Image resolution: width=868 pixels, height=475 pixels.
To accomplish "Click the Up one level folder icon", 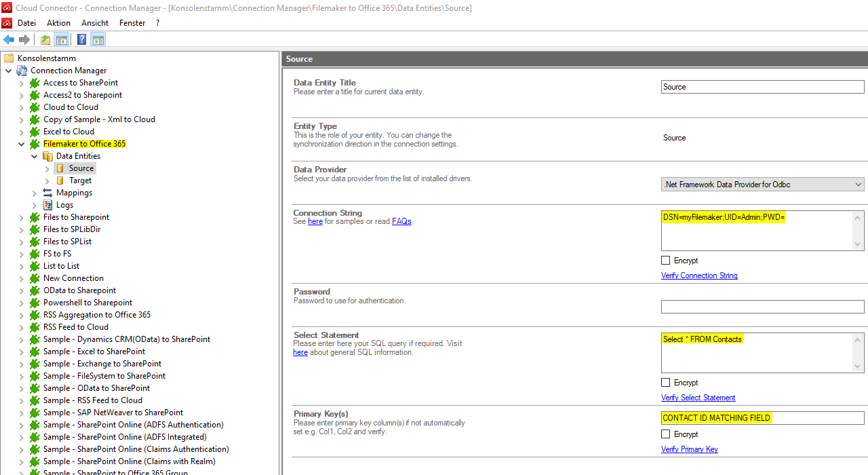I will [45, 40].
